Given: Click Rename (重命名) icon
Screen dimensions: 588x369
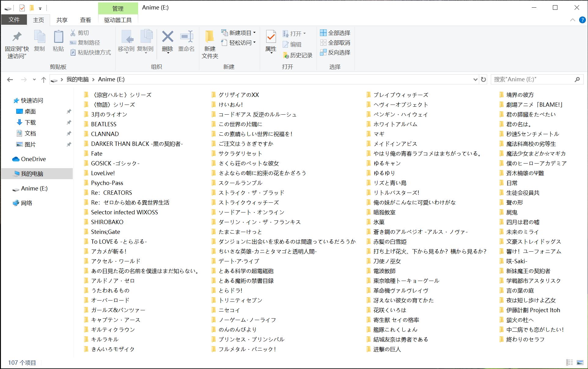Looking at the screenshot, I should coord(186,37).
